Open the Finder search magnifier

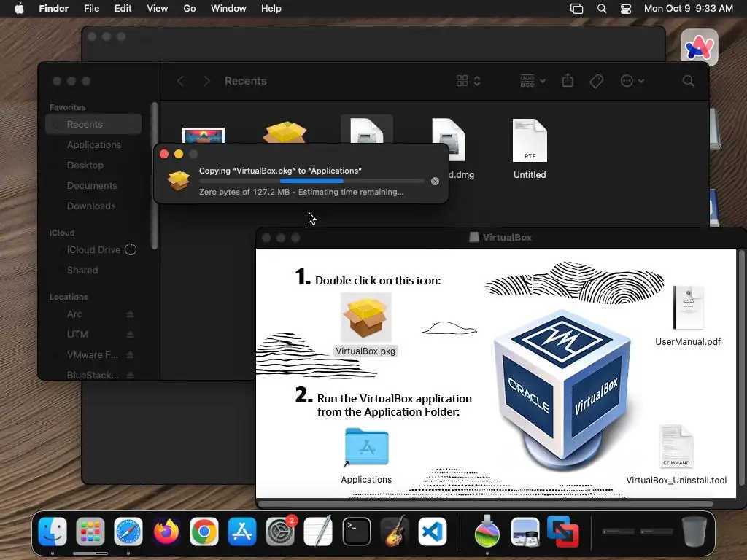(x=688, y=81)
